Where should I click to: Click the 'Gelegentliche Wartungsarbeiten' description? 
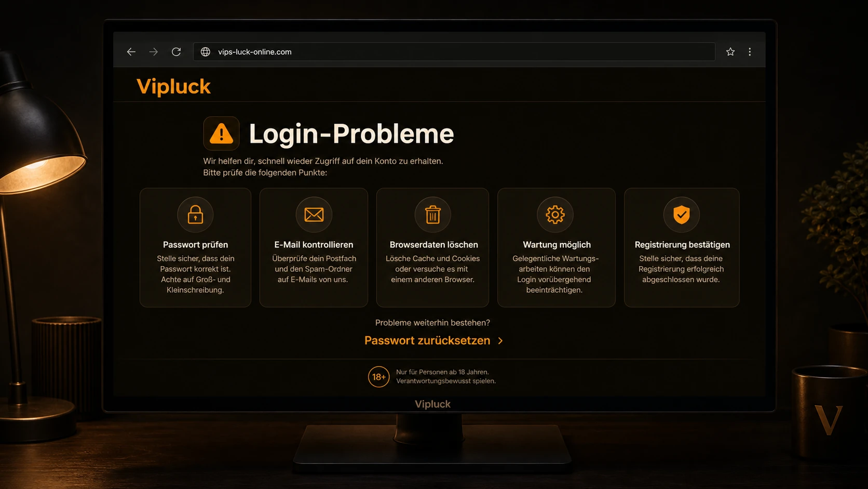pos(555,274)
